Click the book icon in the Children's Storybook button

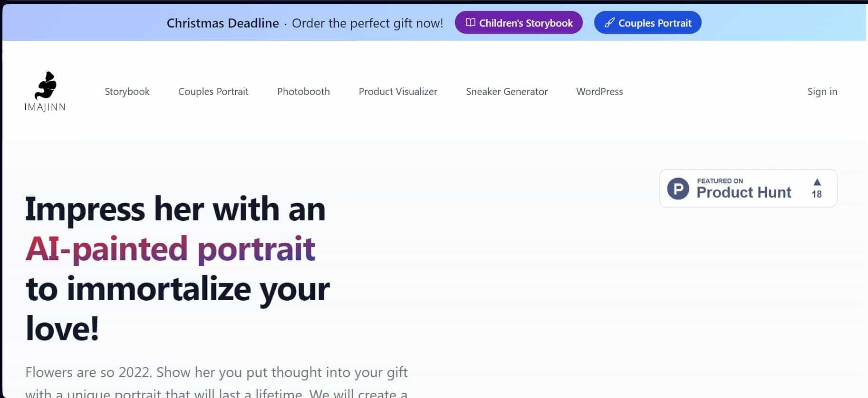pos(470,23)
